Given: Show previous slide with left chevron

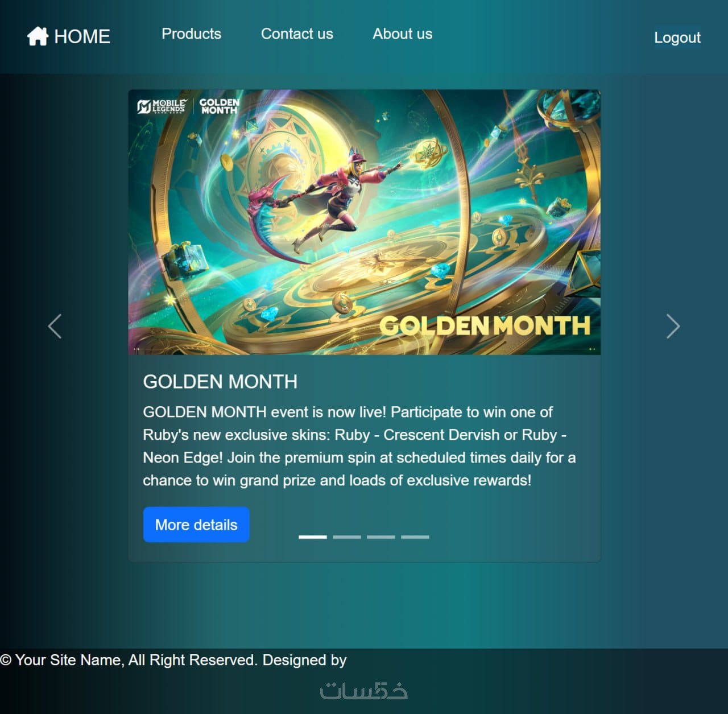Looking at the screenshot, I should (55, 327).
